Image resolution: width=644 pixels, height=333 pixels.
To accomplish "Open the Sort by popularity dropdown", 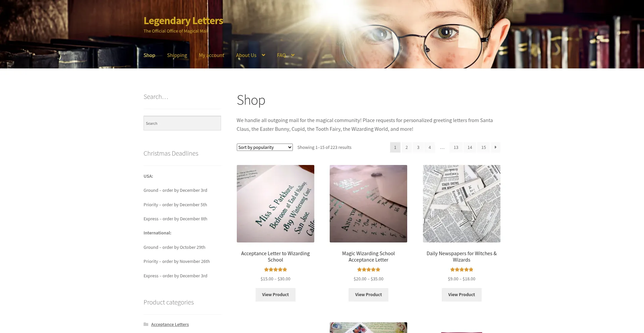I will click(x=265, y=147).
